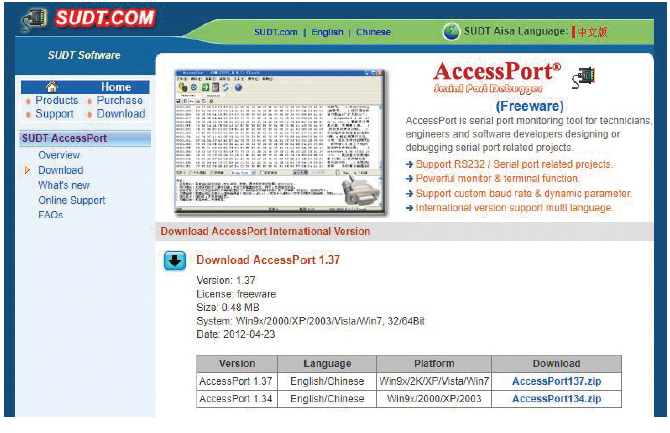Click Support custom baud rate feature line
This screenshot has width=670, height=433.
[x=523, y=194]
